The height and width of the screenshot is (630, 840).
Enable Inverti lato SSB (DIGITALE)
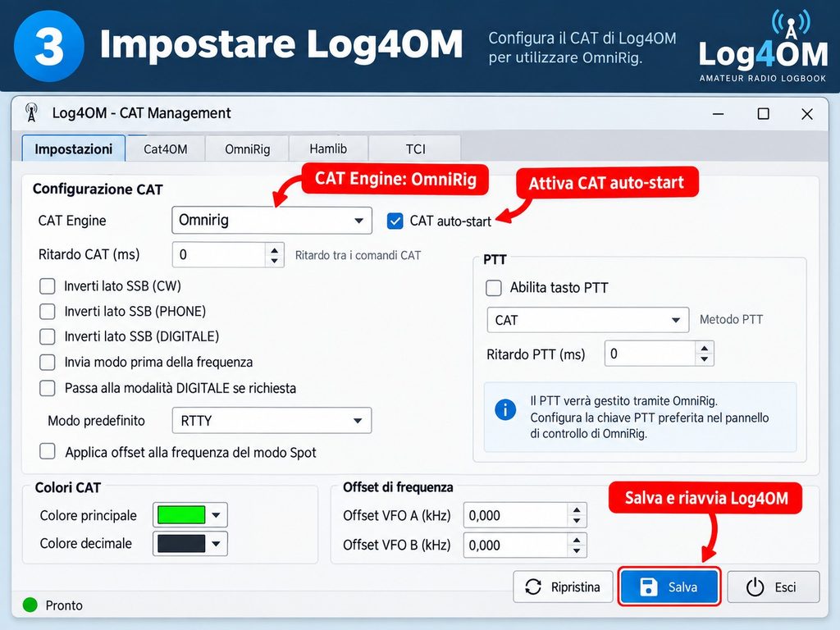(47, 336)
